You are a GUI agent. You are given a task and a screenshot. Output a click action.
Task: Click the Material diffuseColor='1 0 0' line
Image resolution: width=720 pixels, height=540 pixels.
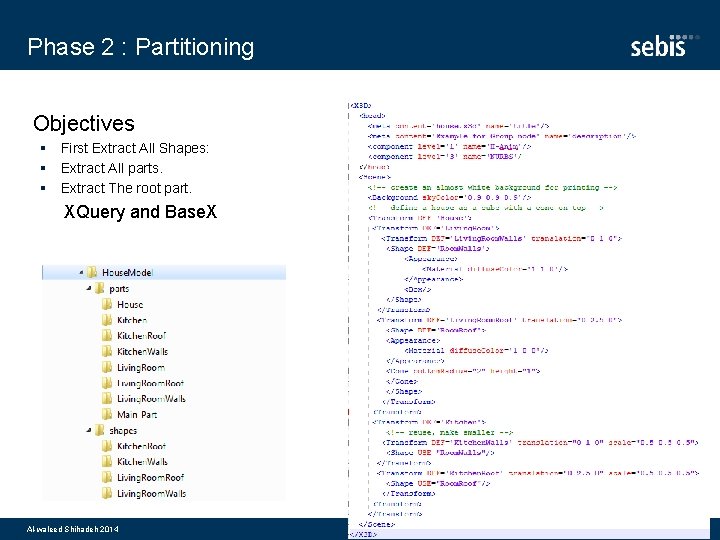tap(477, 350)
